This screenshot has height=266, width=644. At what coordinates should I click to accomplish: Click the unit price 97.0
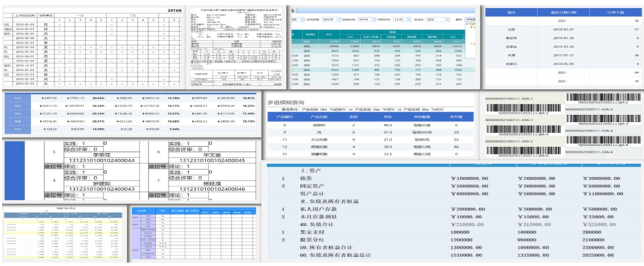click(387, 133)
